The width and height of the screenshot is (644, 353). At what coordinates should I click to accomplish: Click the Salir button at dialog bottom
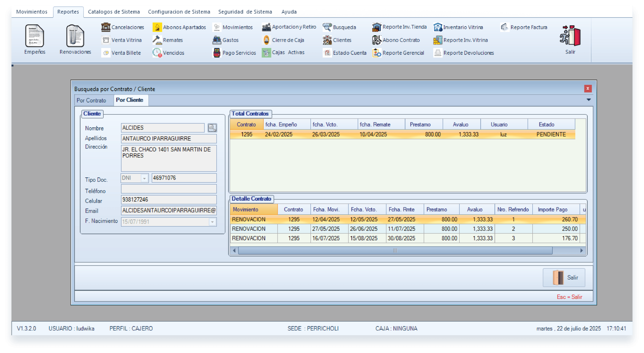tap(563, 277)
